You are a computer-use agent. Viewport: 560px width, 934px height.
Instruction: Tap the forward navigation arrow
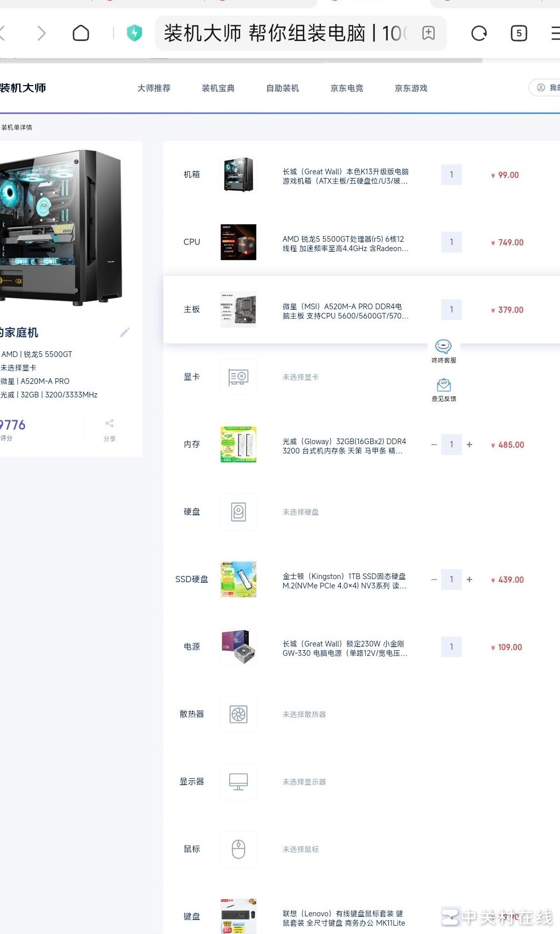pyautogui.click(x=41, y=33)
